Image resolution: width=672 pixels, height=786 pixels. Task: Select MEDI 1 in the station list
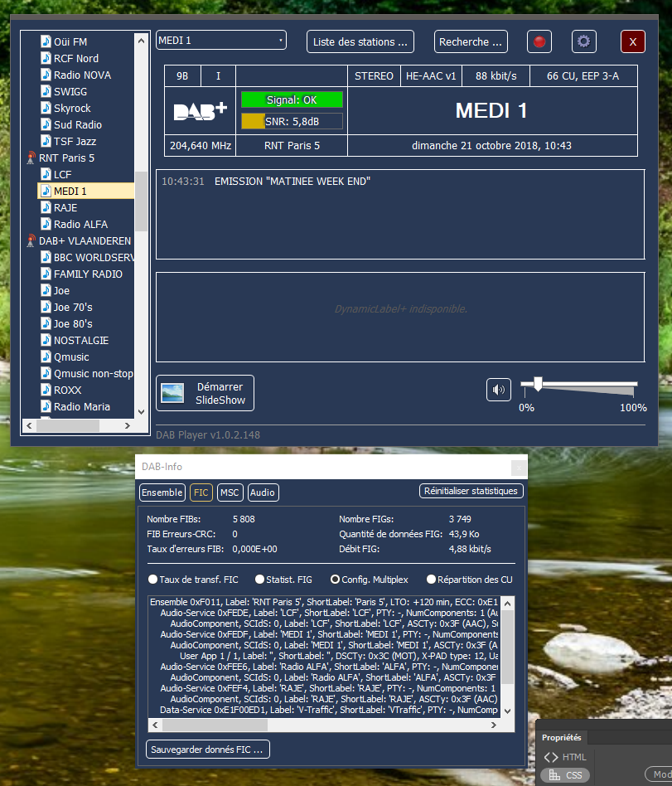pos(85,191)
